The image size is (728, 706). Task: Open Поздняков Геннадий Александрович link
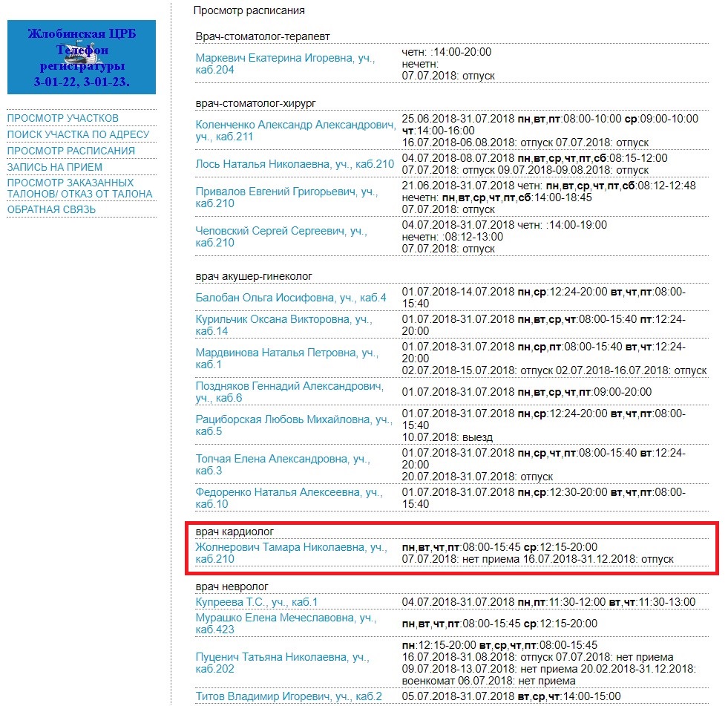click(289, 391)
